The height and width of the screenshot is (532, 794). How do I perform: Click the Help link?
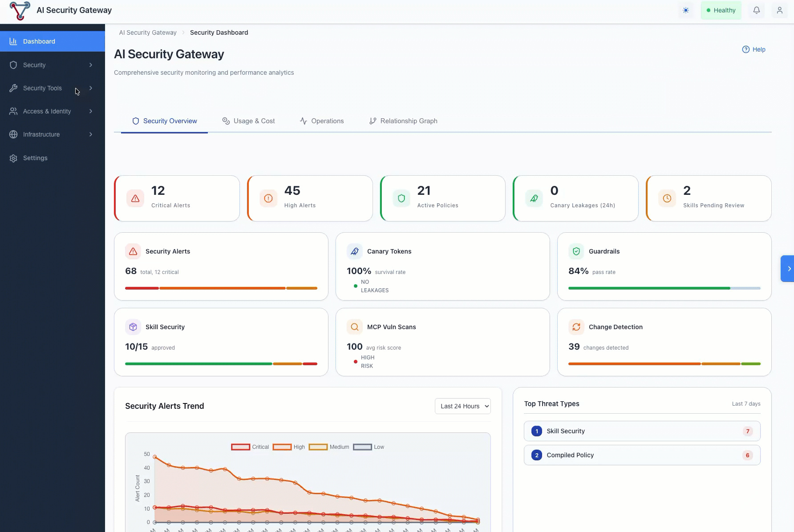[x=754, y=49]
